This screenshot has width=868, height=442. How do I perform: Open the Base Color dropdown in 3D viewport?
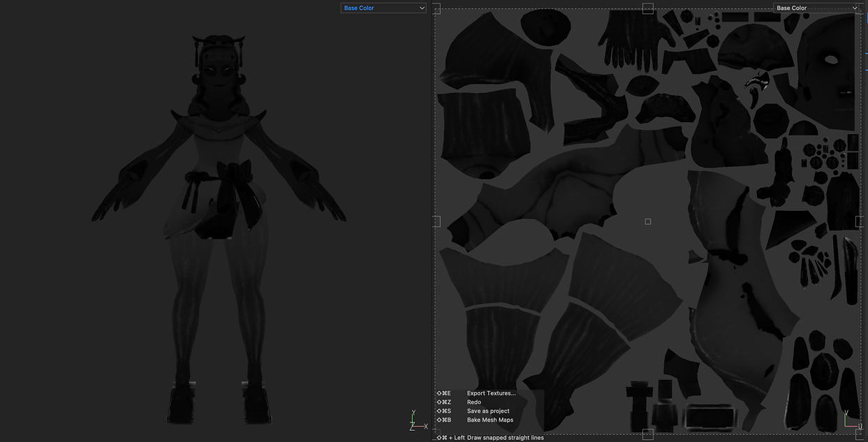point(383,8)
